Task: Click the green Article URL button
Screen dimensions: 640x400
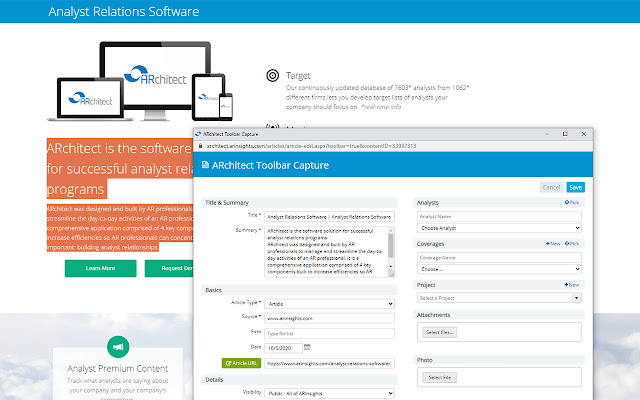Action: click(x=241, y=363)
